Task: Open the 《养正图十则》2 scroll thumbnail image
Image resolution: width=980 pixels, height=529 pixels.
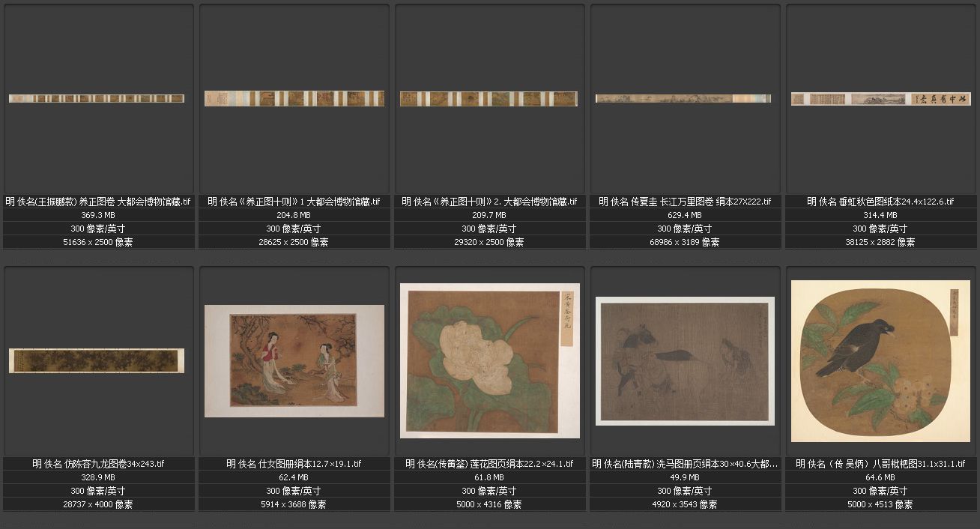Action: point(489,98)
